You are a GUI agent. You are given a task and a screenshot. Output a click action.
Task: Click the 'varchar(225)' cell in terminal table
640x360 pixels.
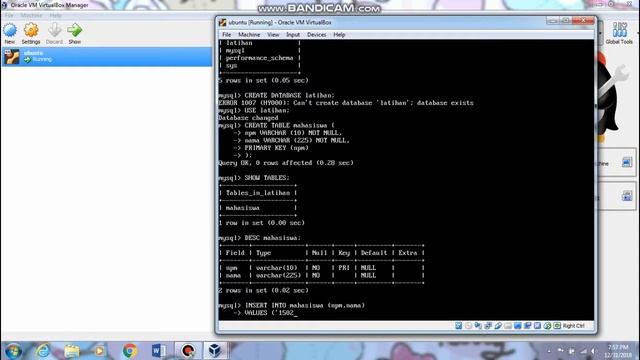tap(278, 276)
